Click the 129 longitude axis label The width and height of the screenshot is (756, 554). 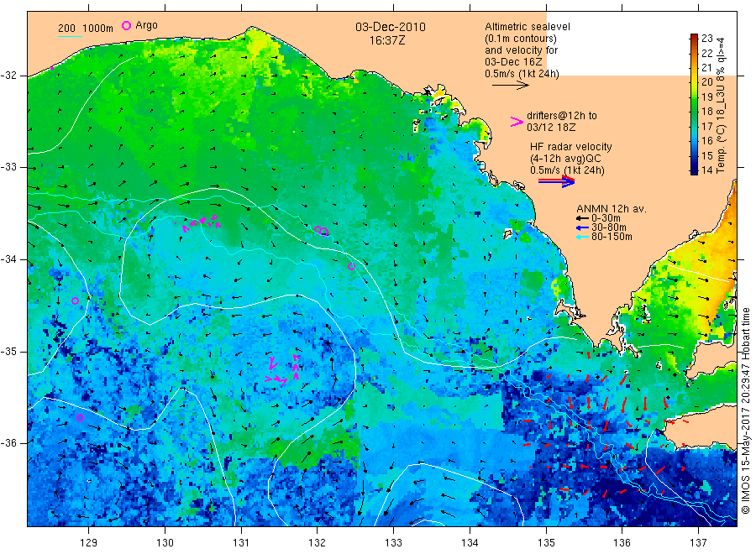click(x=89, y=543)
